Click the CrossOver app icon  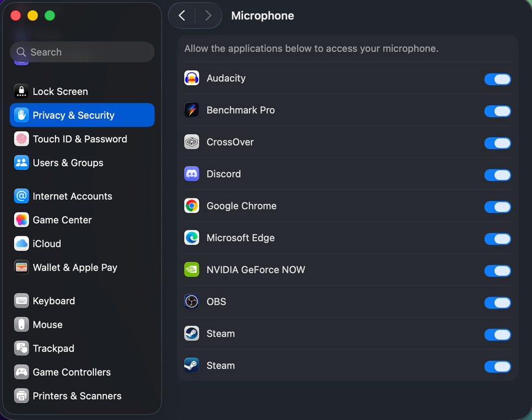tap(192, 142)
